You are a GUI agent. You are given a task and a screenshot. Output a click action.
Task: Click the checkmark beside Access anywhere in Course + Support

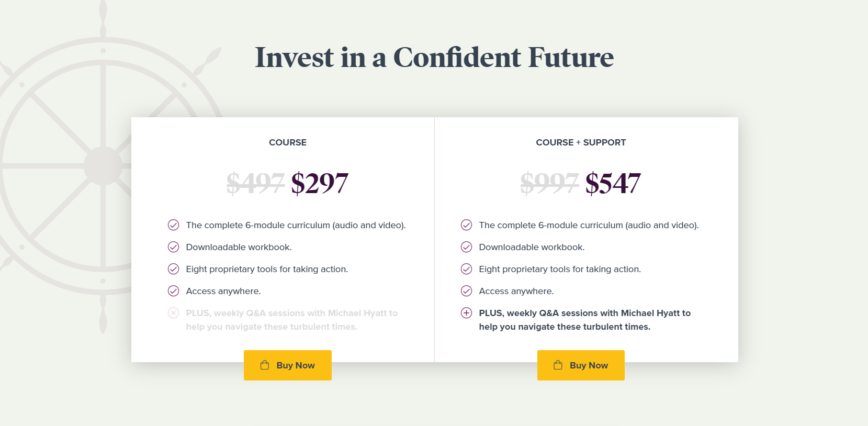click(466, 291)
